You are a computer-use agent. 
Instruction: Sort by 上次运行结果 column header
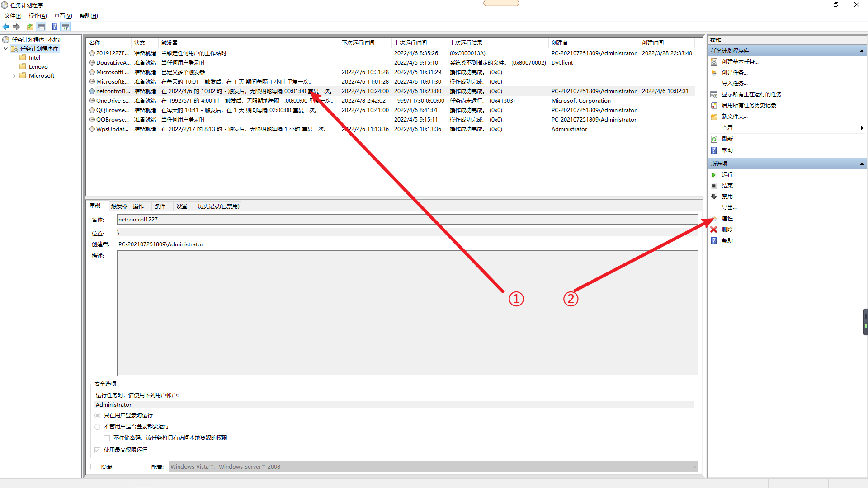coord(497,43)
